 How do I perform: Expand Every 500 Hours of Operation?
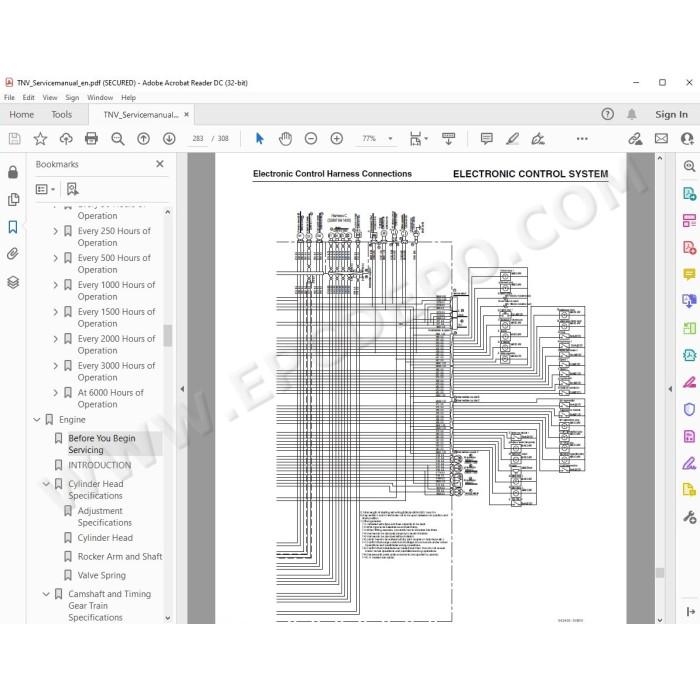(55, 258)
